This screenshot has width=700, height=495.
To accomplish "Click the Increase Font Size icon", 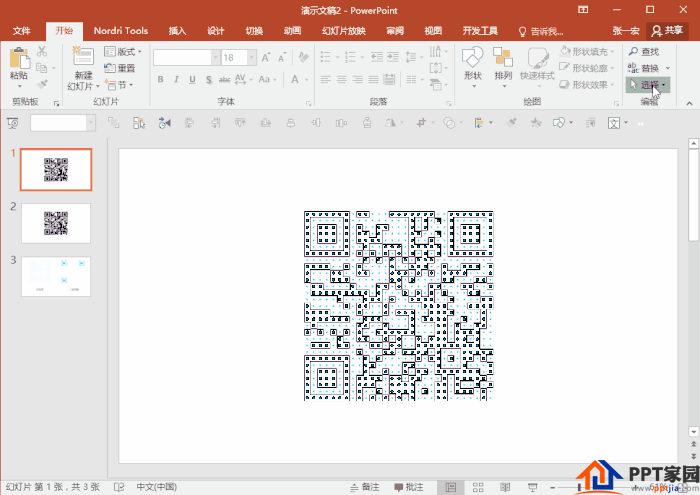I will click(266, 58).
